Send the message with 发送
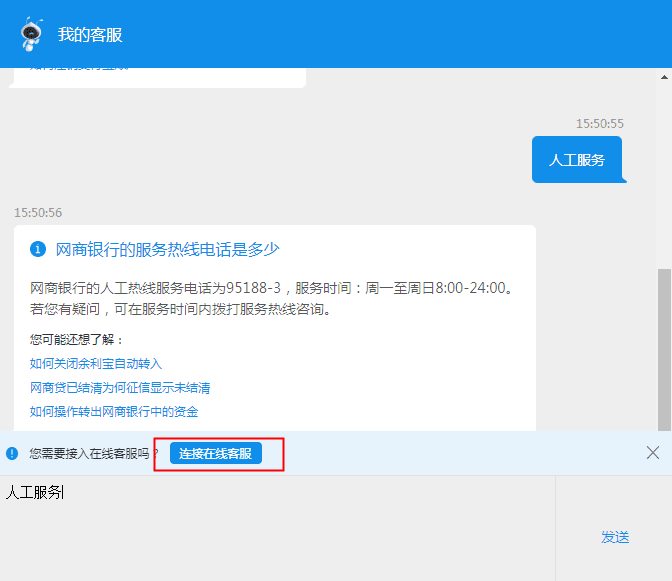The image size is (672, 581). point(615,537)
